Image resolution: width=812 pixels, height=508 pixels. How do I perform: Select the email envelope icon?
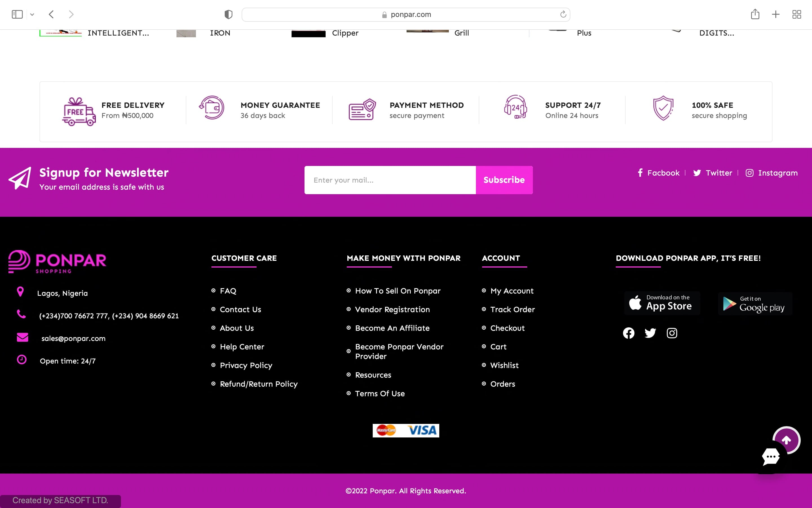[x=23, y=337]
